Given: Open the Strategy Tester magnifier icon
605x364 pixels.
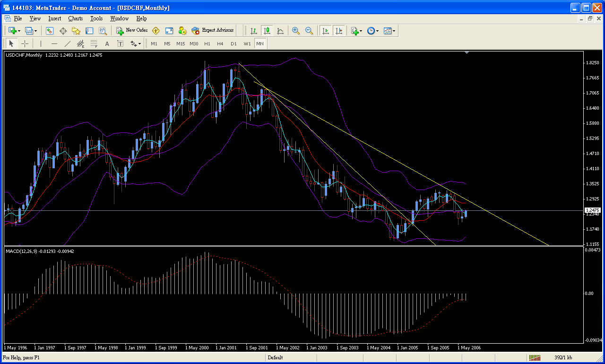Looking at the screenshot, I should pyautogui.click(x=103, y=31).
